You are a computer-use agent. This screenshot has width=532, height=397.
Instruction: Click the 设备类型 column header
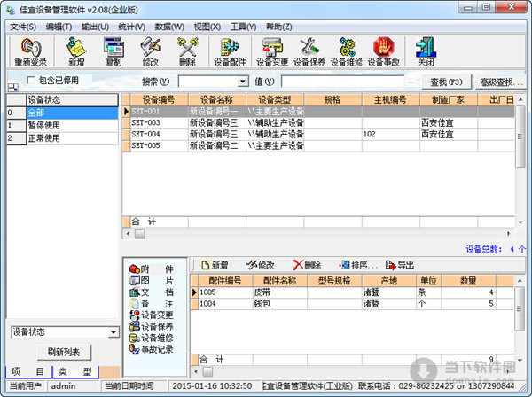[x=275, y=99]
